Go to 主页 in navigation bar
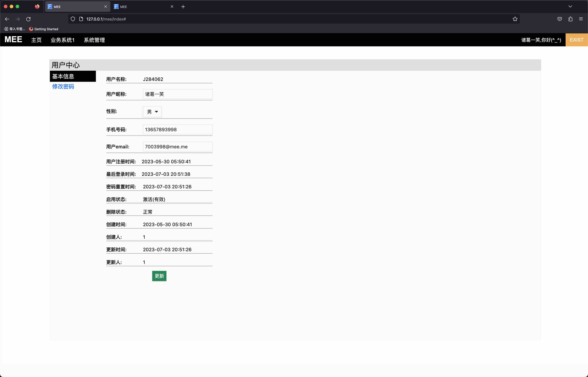This screenshot has height=377, width=588. click(x=36, y=40)
